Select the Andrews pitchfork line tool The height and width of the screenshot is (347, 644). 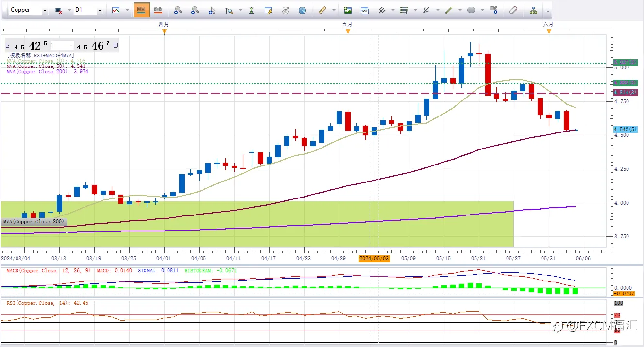click(382, 10)
